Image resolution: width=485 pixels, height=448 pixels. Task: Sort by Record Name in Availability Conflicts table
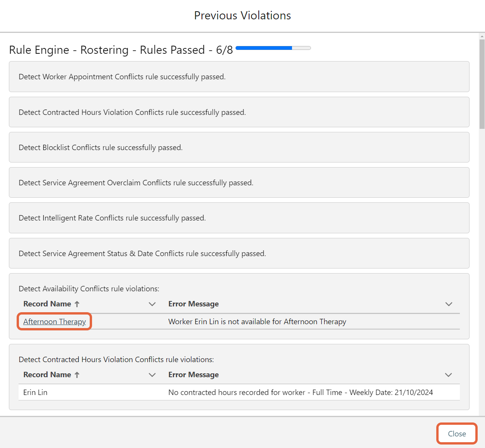[77, 304]
